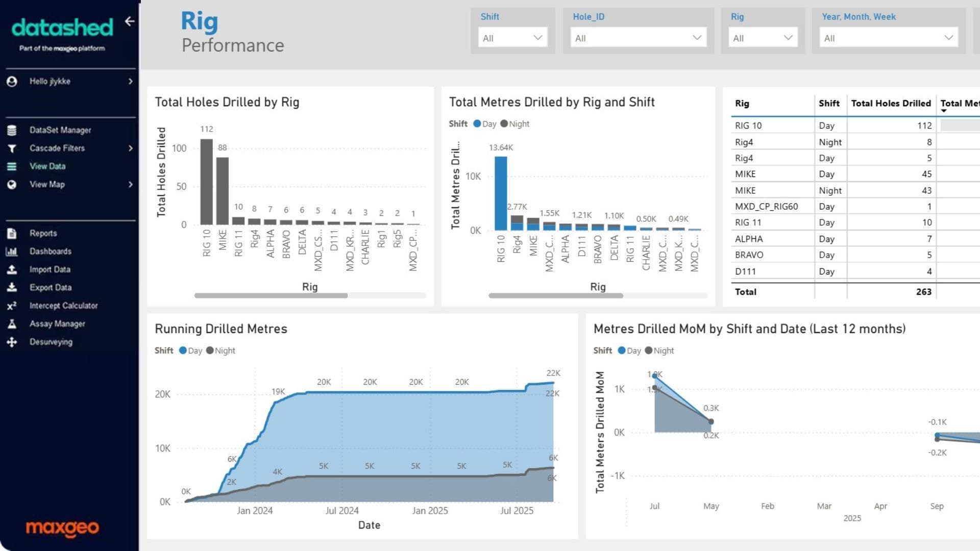Open the Year, Month, Week dropdown
Image resolution: width=980 pixels, height=551 pixels.
(x=889, y=38)
